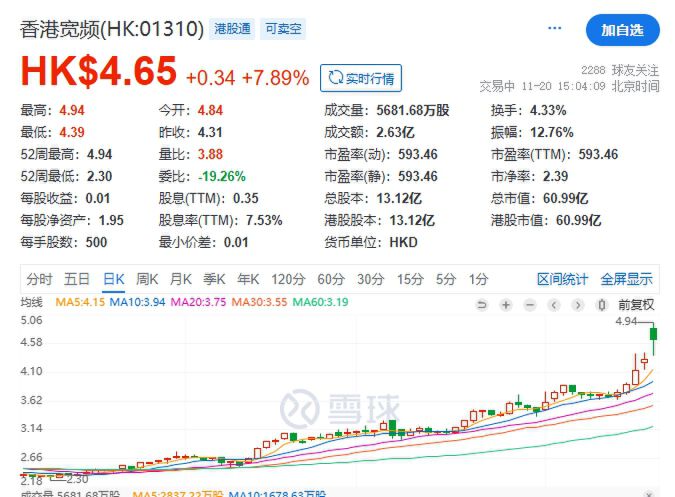
Task: Move the chart later with right arrow icon
Action: [578, 305]
